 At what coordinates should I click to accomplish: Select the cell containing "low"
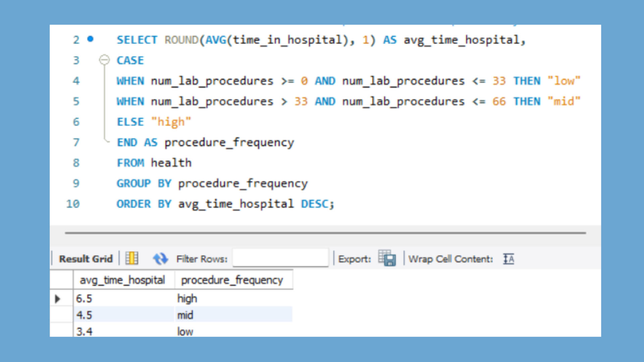(185, 331)
